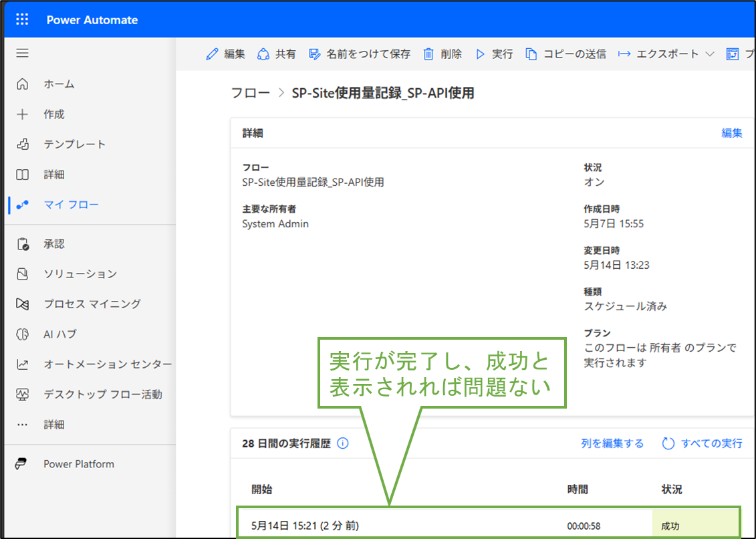Click the オン status value
This screenshot has width=756, height=539.
click(x=594, y=183)
